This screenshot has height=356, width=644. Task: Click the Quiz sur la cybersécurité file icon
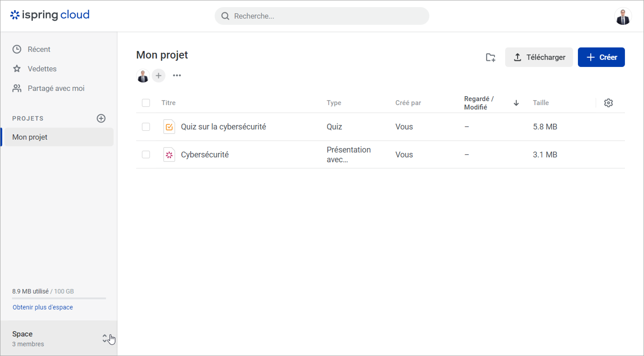169,127
